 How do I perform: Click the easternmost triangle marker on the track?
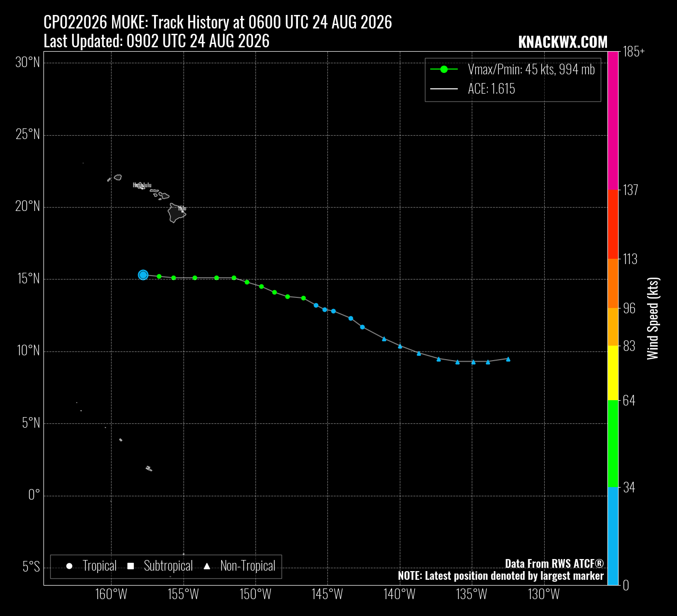[508, 359]
